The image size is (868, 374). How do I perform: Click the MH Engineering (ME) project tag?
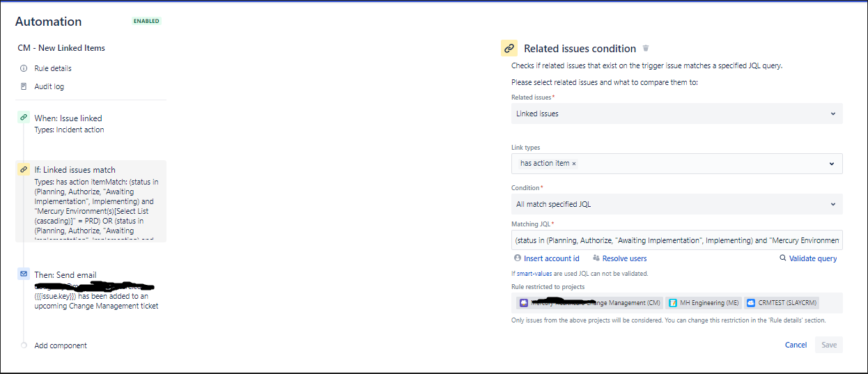(x=703, y=303)
